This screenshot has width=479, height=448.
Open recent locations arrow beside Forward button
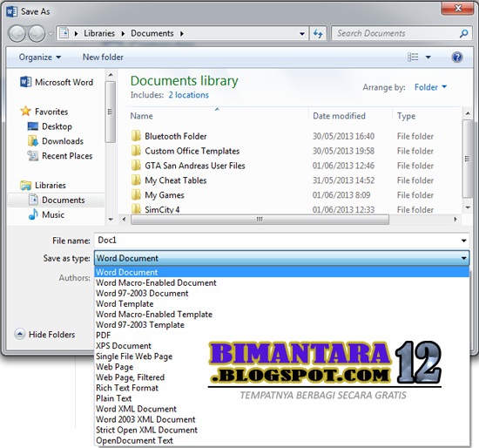51,34
